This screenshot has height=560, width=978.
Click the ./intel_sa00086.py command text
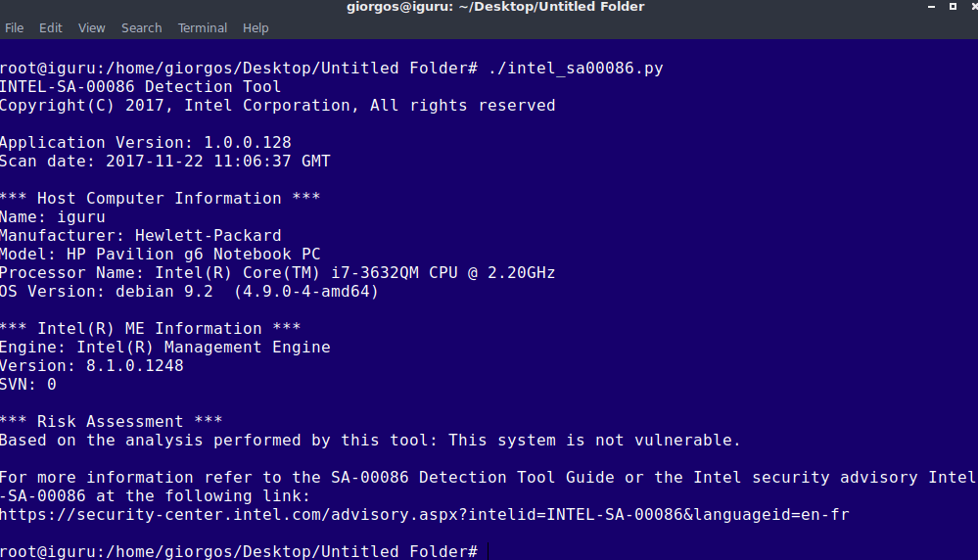tap(576, 69)
